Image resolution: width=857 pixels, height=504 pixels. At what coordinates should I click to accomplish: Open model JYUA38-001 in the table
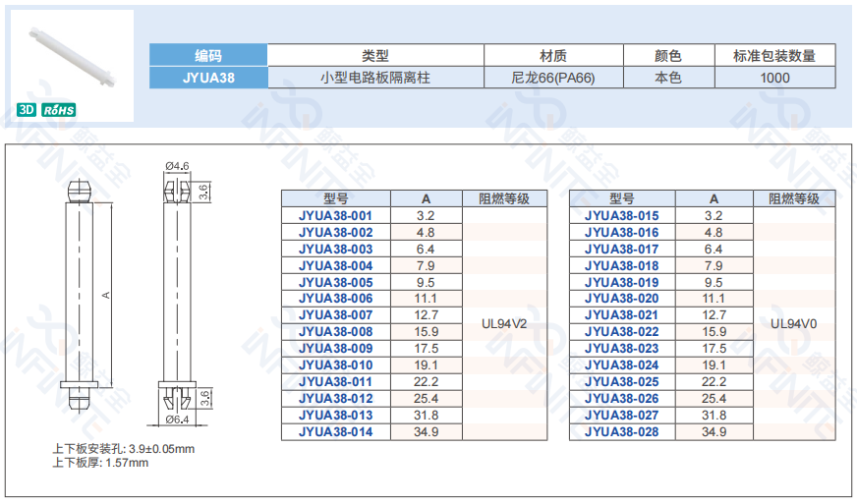coord(335,215)
